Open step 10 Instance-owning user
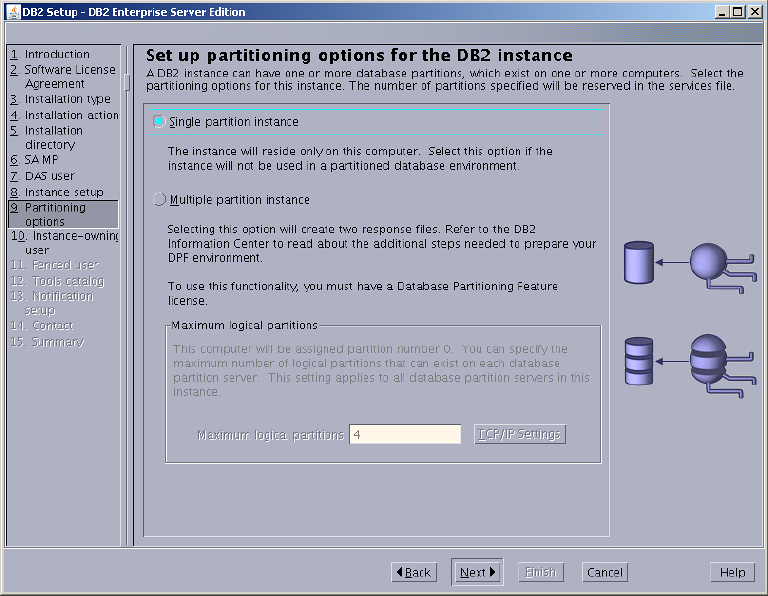Image resolution: width=768 pixels, height=596 pixels. (x=64, y=243)
